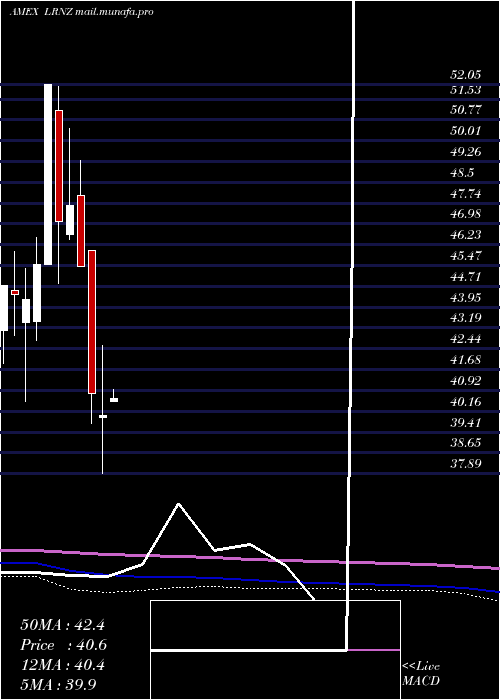
Task: Click the 5MA : 39.9 readout
Action: (x=58, y=685)
